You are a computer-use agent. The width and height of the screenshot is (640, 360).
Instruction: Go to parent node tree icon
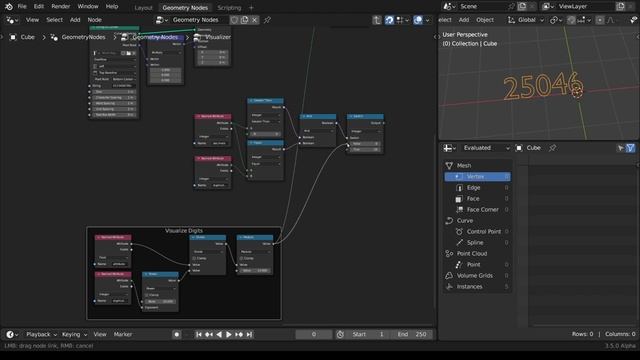point(377,20)
